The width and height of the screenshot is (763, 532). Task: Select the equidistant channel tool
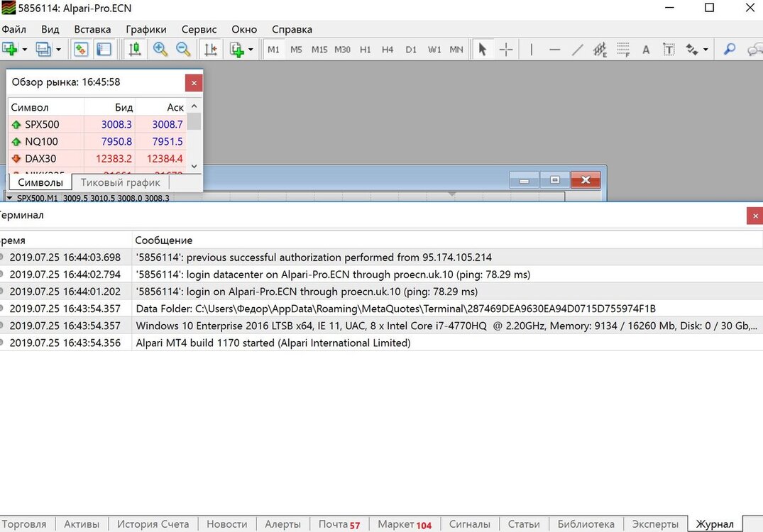600,49
